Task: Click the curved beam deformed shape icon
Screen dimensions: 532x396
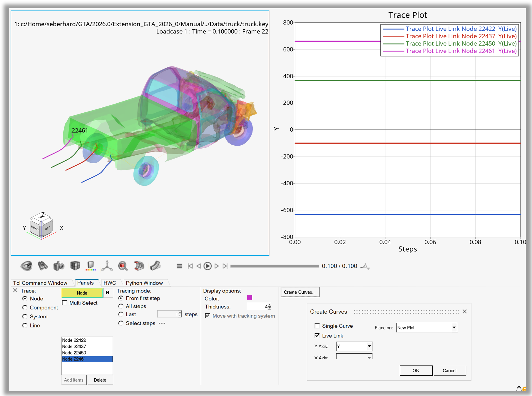Action: (155, 266)
